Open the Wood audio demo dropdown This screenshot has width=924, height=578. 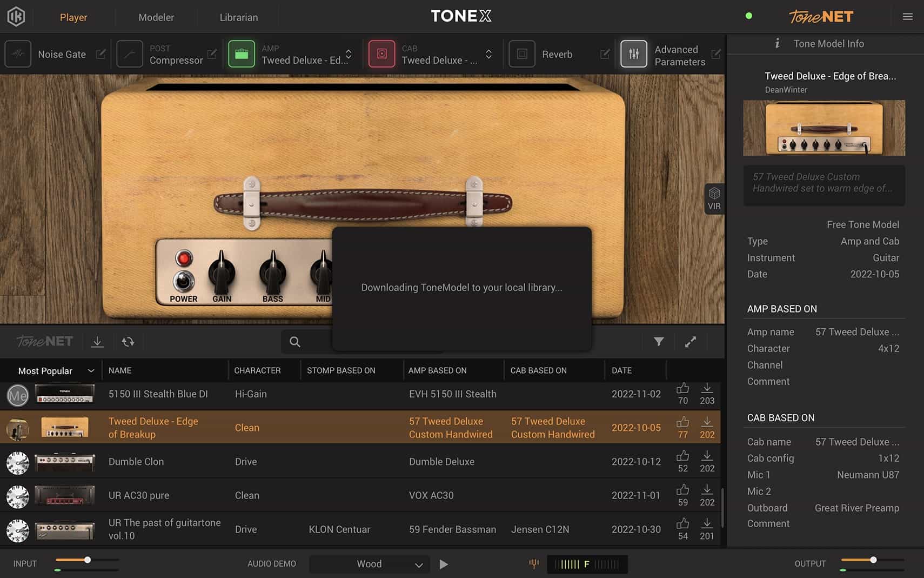(x=370, y=564)
